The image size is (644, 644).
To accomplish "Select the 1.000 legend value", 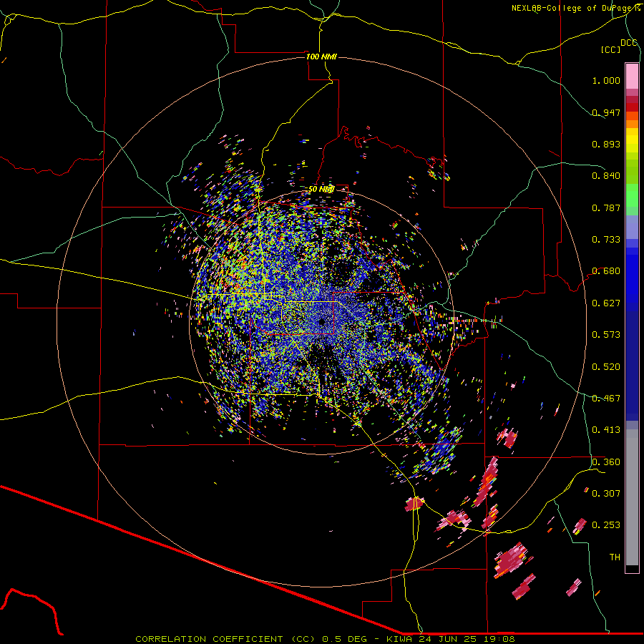I will 606,80.
